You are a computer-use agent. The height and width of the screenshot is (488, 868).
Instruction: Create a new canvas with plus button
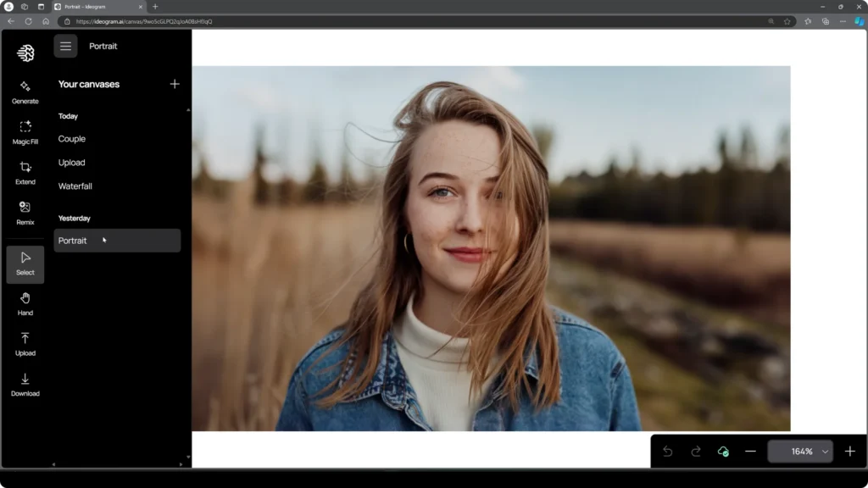175,84
